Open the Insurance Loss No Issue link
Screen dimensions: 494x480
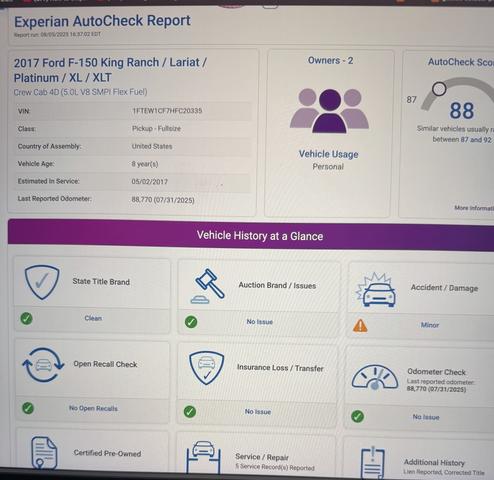pos(258,412)
